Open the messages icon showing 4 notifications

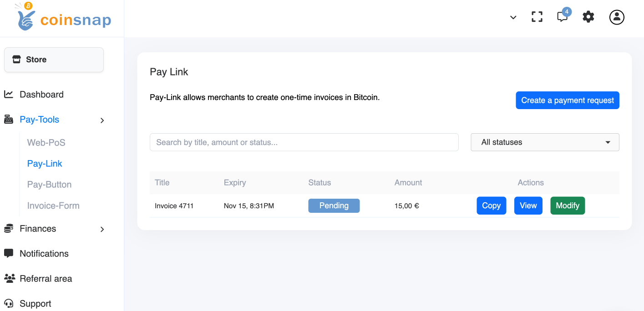click(x=562, y=17)
